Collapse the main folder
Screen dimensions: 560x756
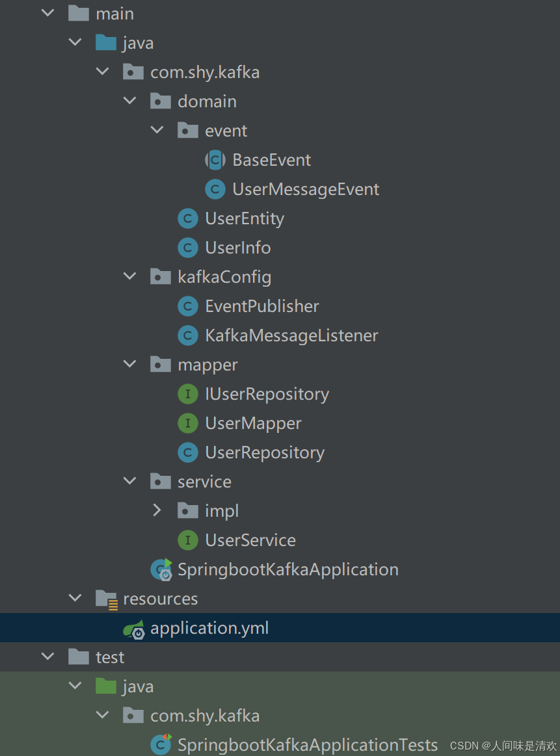click(47, 13)
